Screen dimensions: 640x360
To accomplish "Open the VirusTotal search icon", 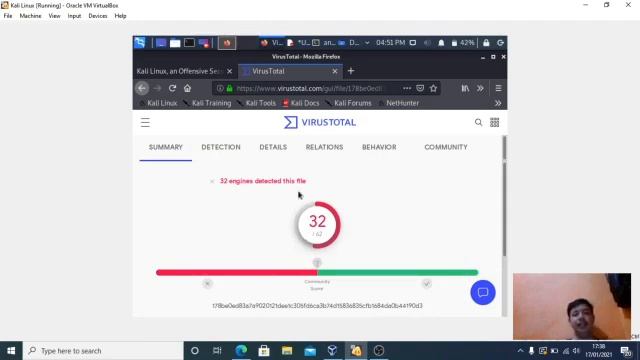I will coord(478,122).
